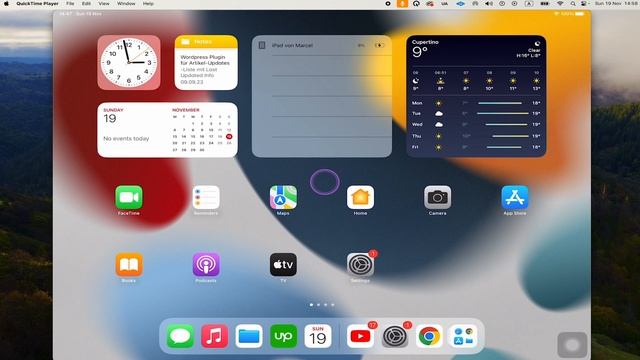
Task: Open the Calendar icon in the dock
Action: click(x=318, y=336)
